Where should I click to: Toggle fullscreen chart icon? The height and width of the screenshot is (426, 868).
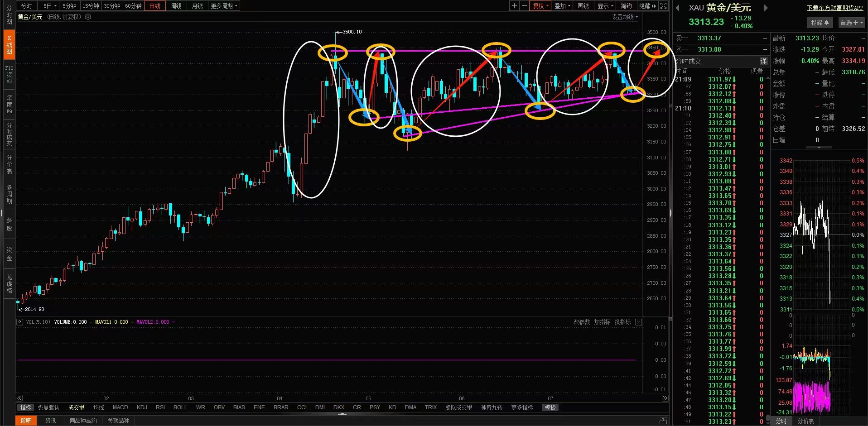tap(663, 6)
